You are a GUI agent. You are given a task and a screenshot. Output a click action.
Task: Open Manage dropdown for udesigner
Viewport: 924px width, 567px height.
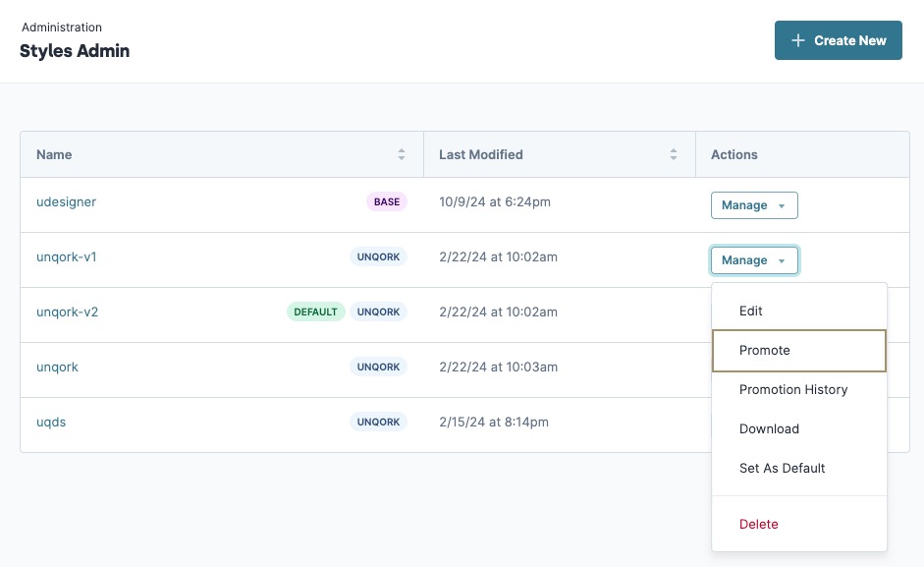coord(754,205)
